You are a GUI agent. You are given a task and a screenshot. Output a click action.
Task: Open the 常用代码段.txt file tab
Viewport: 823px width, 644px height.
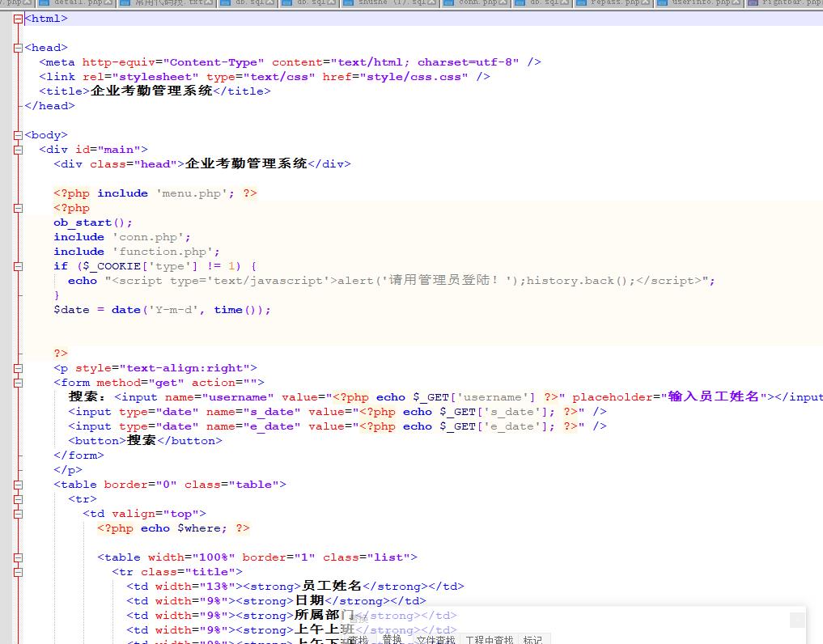tap(168, 2)
